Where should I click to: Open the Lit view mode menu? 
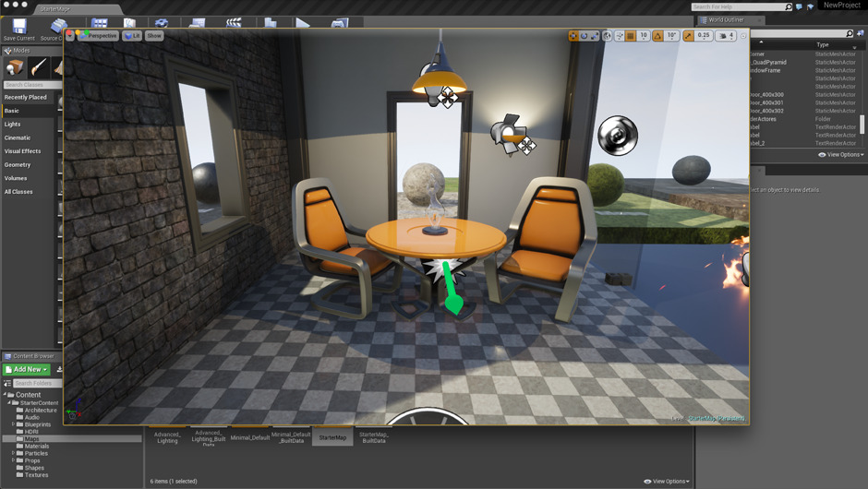[132, 35]
